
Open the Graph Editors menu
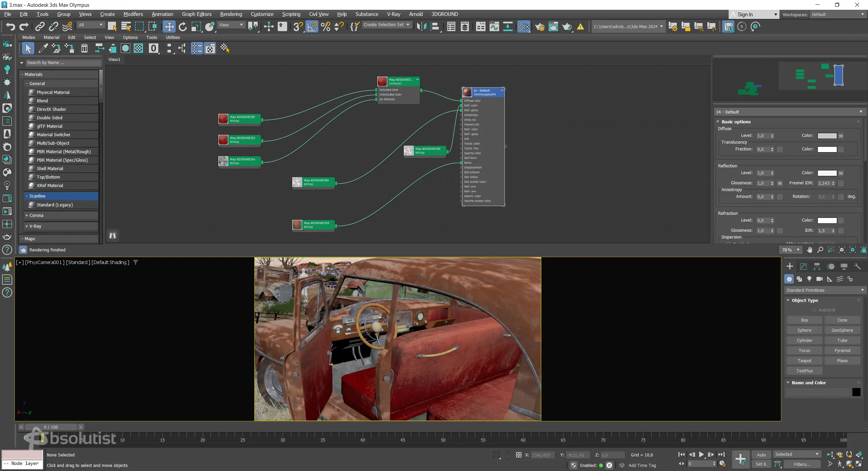pyautogui.click(x=196, y=14)
